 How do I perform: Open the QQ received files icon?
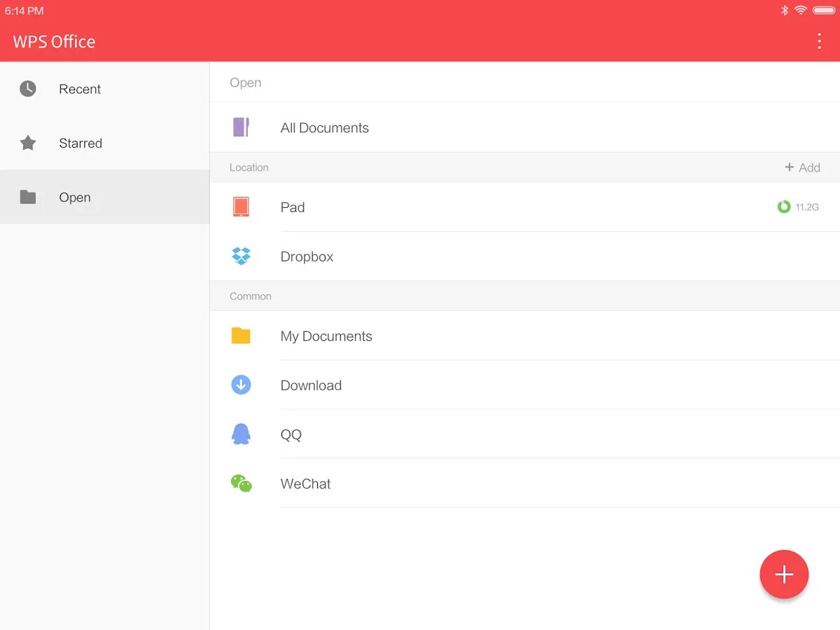(x=241, y=434)
